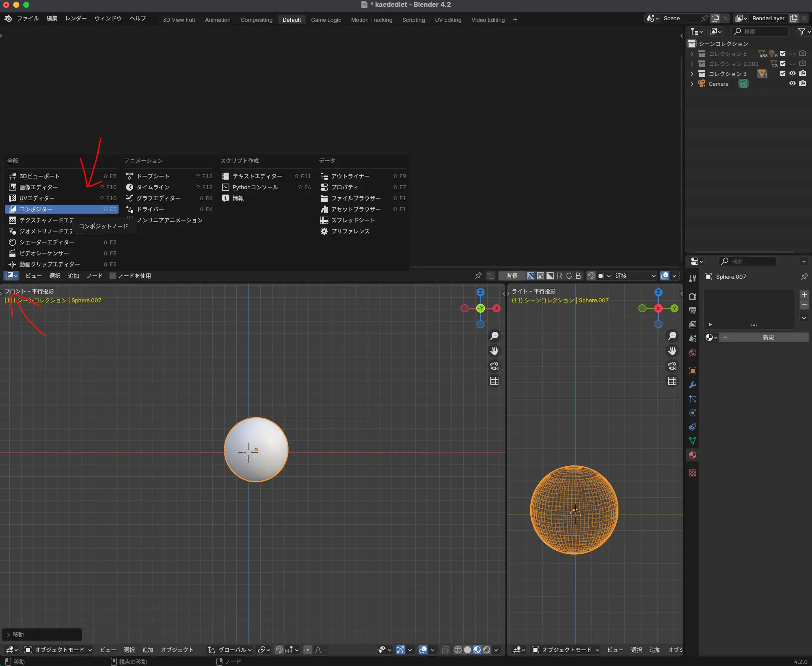
Task: Click pan hand icon in front viewport
Action: 494,351
